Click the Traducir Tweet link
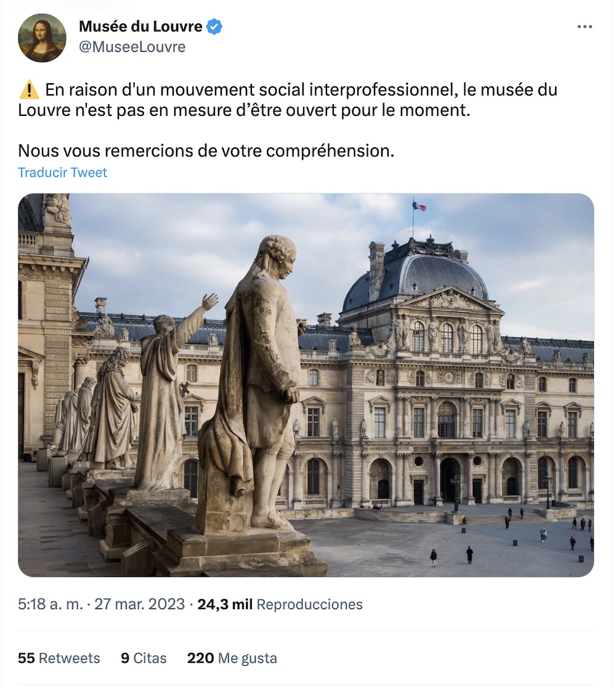 pyautogui.click(x=62, y=173)
